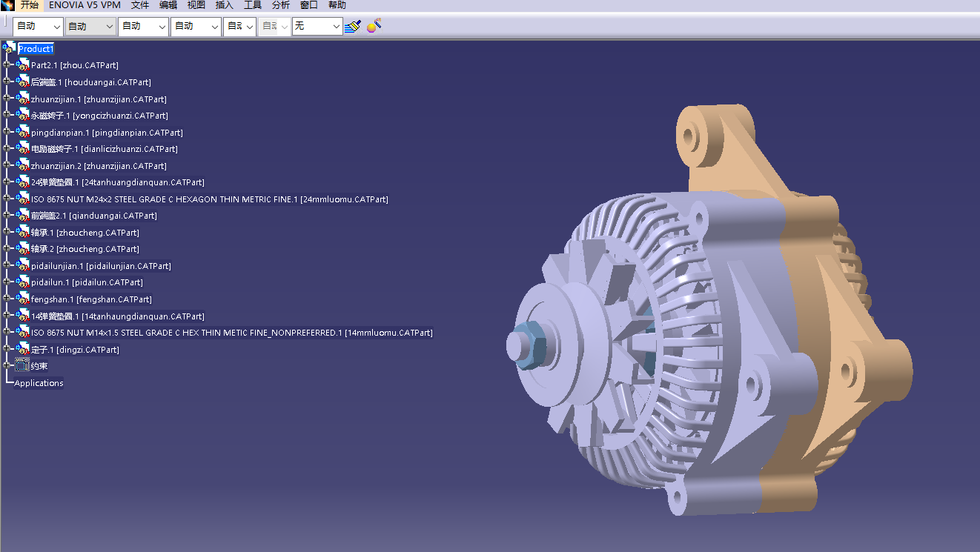Click the part icon for 轴承.1

[x=23, y=232]
